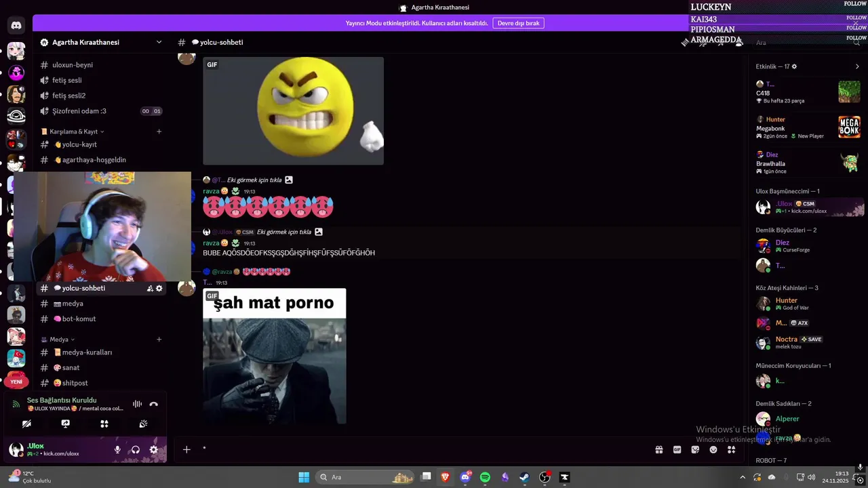Open medya channel
Screen dimensions: 868x488
point(101,304)
